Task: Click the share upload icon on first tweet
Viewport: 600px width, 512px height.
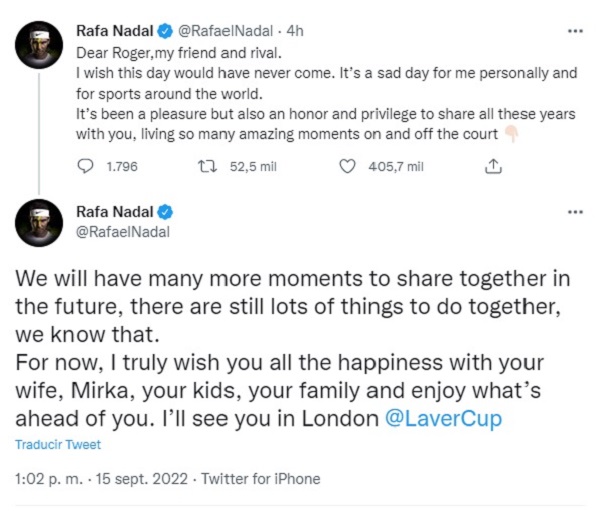Action: pyautogui.click(x=492, y=168)
